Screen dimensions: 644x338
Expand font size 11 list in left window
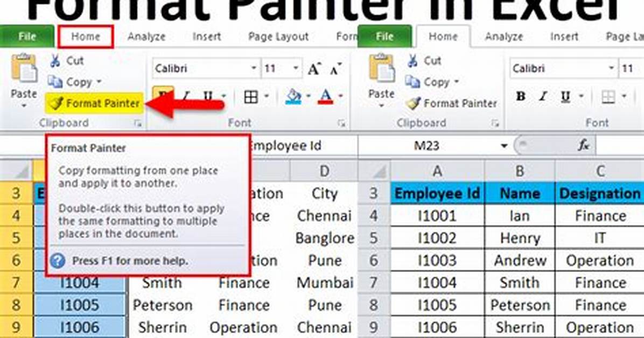click(x=296, y=68)
